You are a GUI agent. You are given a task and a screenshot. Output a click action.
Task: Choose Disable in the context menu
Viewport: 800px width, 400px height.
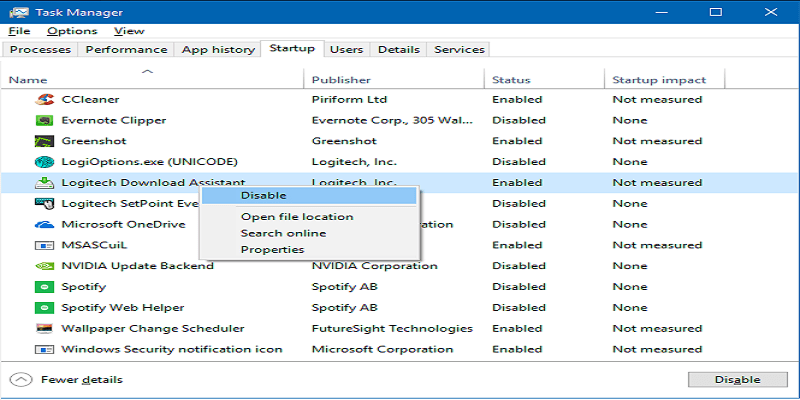(x=309, y=195)
